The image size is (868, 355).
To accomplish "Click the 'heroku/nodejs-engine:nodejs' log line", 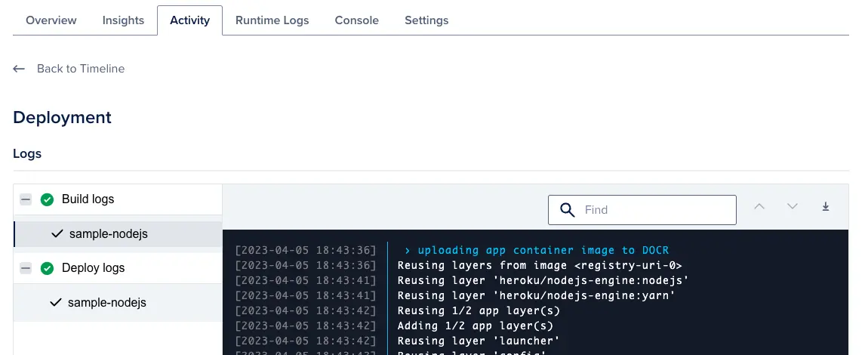I will [543, 280].
